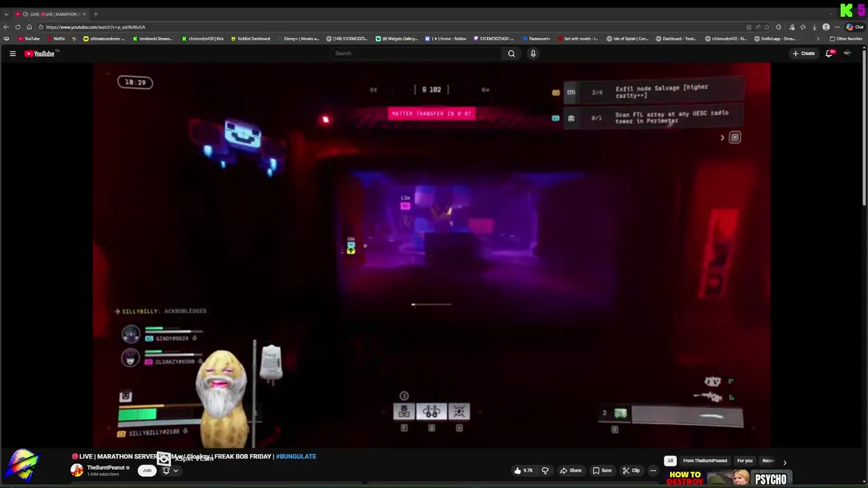Join TheBurntPeanut channel membership
This screenshot has width=868, height=488.
click(146, 470)
